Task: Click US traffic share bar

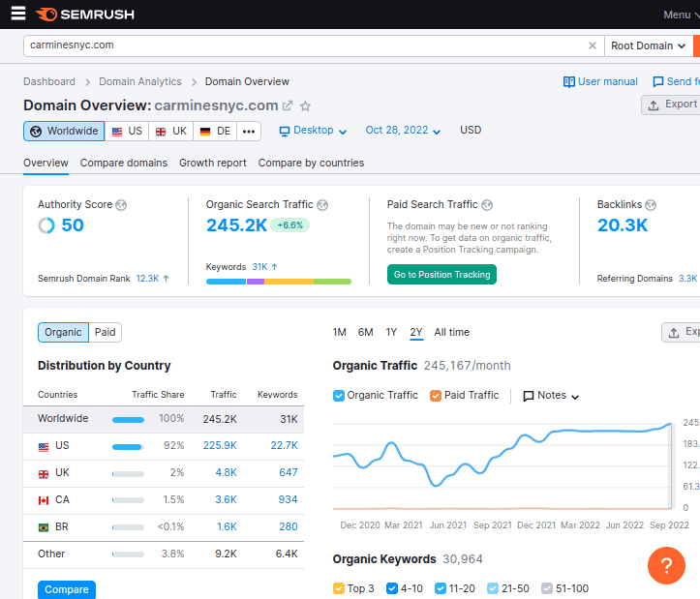Action: pos(128,447)
